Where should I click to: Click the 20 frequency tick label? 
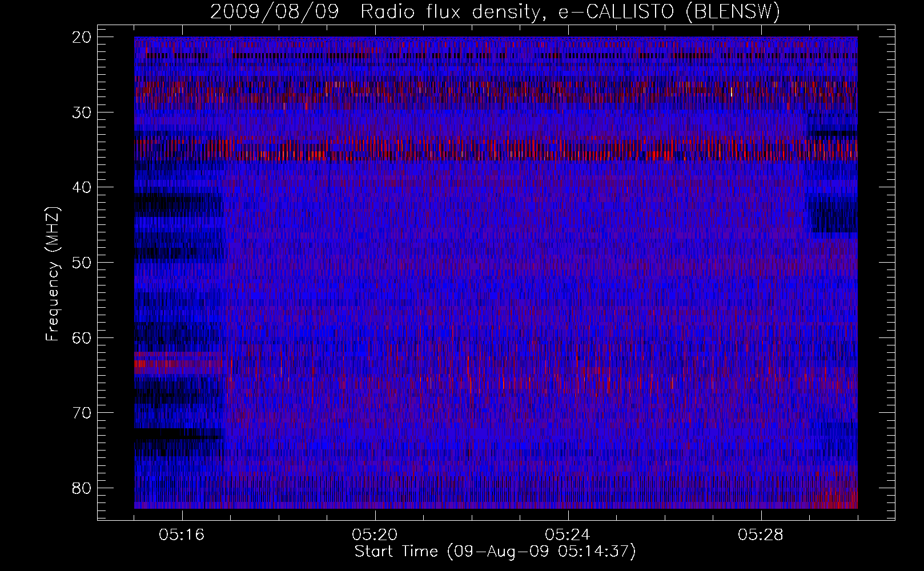coord(82,37)
